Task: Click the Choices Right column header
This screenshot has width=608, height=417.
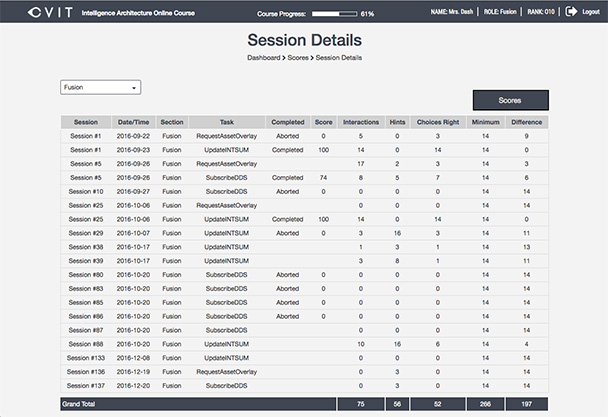Action: 437,122
